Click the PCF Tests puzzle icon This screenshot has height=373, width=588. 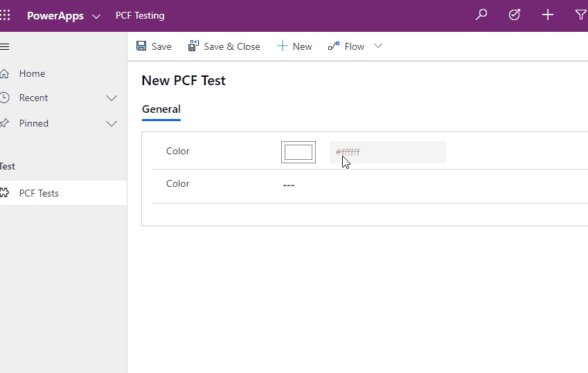pyautogui.click(x=4, y=193)
